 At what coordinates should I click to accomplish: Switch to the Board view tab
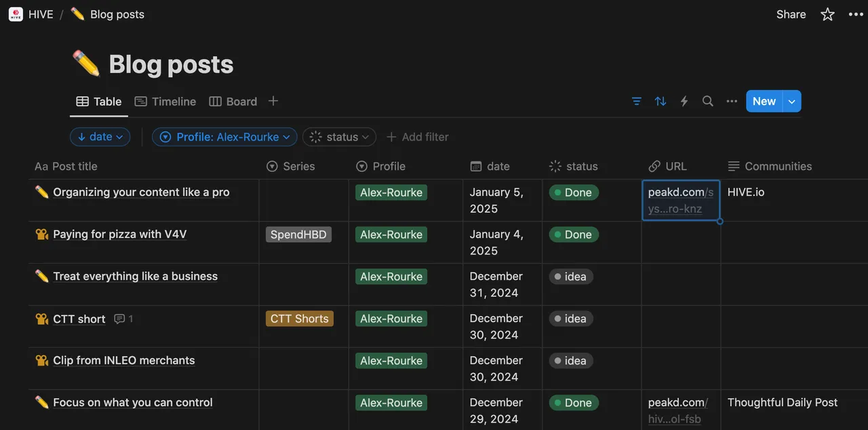click(x=233, y=102)
